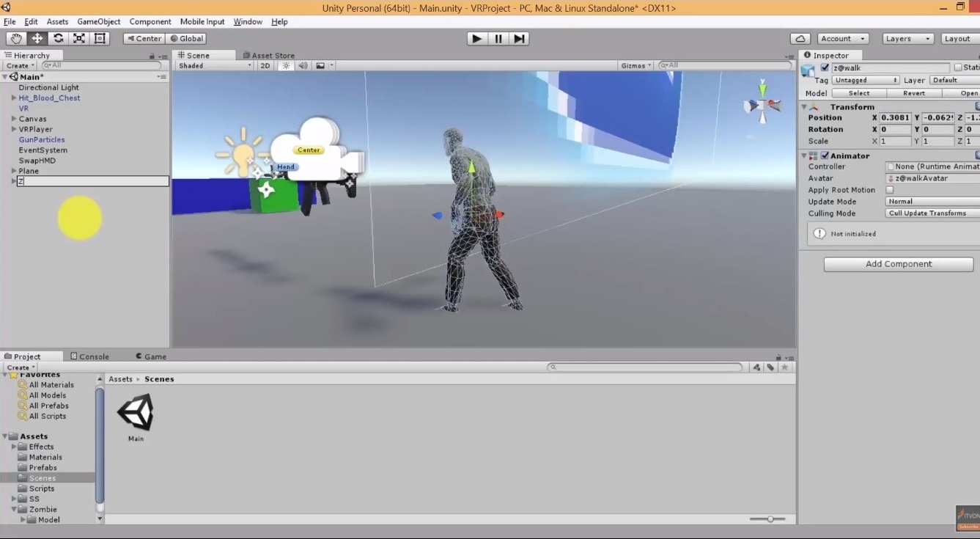Toggle z@walk object active checkbox

(x=825, y=67)
